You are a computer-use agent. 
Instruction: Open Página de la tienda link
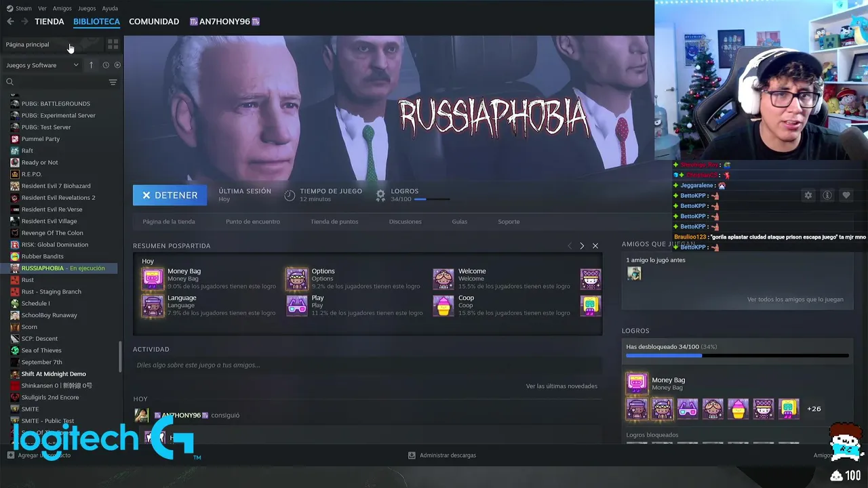click(169, 222)
